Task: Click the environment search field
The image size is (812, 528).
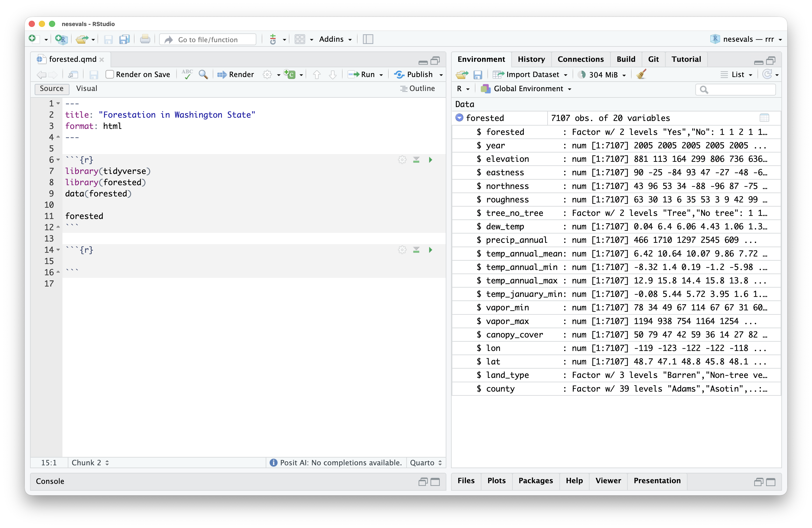Action: [736, 89]
